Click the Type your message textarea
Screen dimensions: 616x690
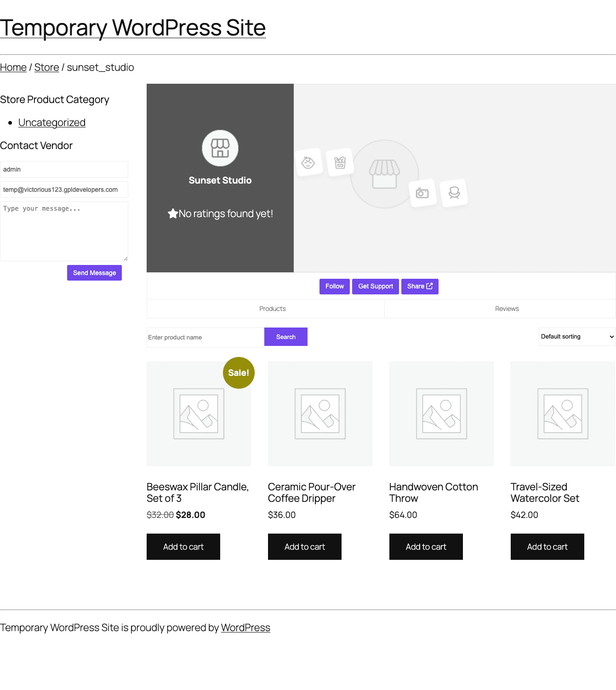(64, 231)
